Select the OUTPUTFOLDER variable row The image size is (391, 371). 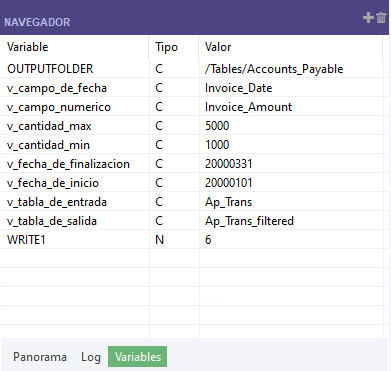click(x=192, y=69)
